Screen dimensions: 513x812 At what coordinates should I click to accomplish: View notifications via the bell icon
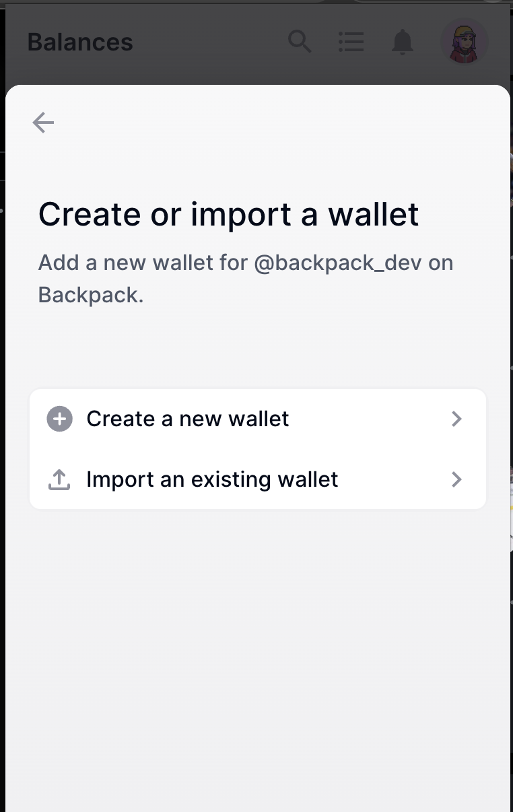pyautogui.click(x=402, y=42)
